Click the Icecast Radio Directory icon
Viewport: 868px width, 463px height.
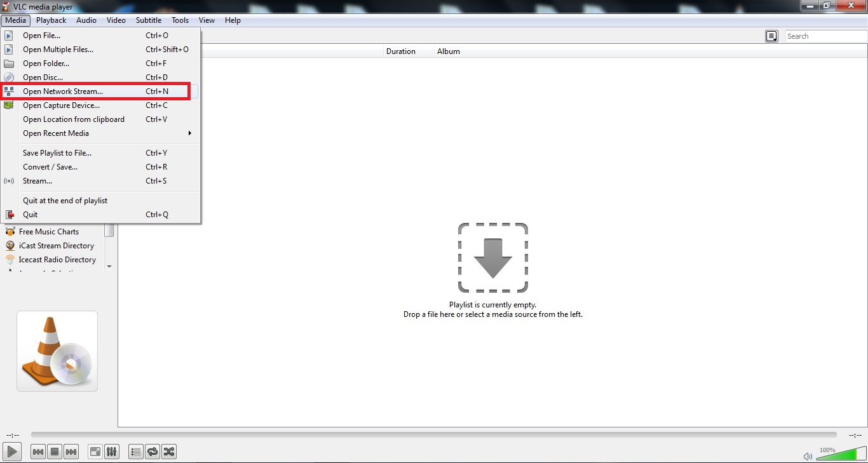[x=10, y=260]
